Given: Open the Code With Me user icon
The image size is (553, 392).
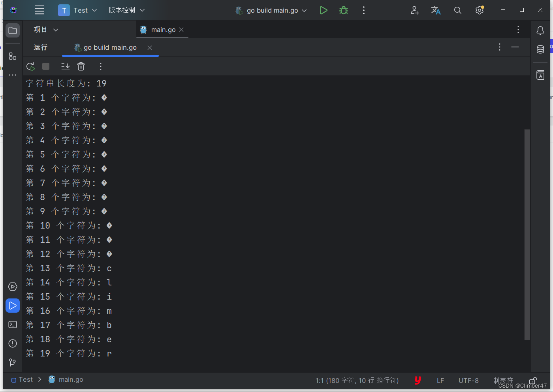Looking at the screenshot, I should tap(414, 10).
